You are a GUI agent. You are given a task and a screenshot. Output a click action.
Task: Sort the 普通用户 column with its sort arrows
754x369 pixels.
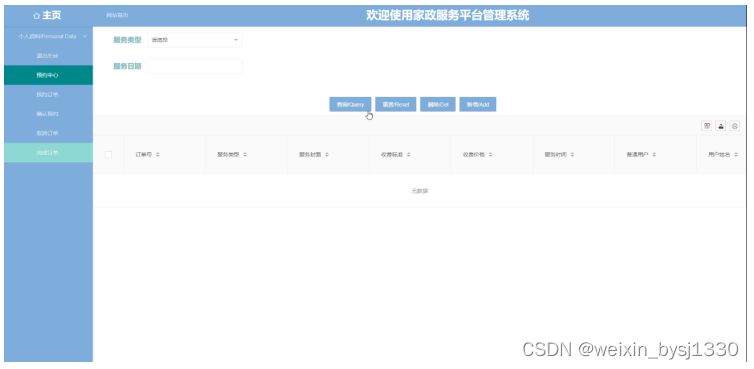(654, 155)
